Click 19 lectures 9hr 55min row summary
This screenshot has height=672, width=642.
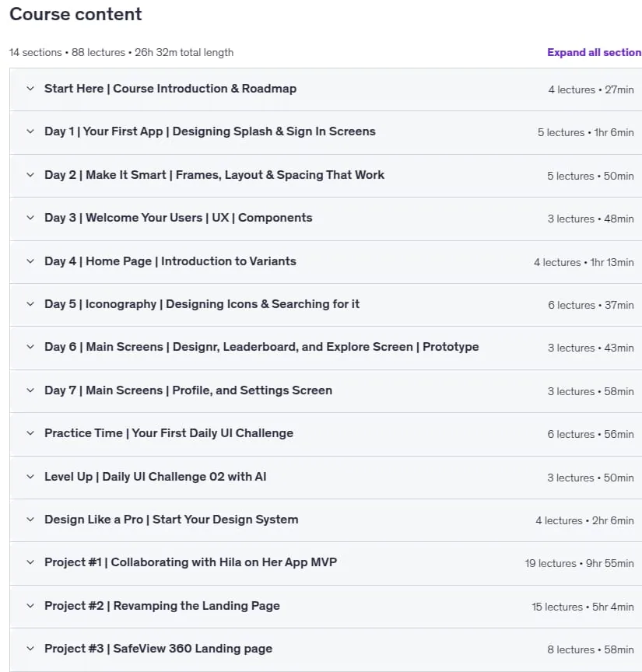(579, 564)
